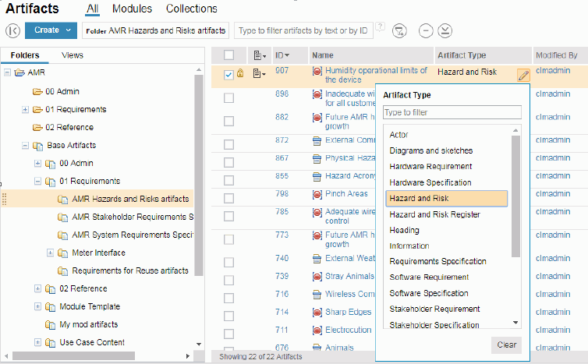Check the checkbox for artifact 882

coord(228,121)
